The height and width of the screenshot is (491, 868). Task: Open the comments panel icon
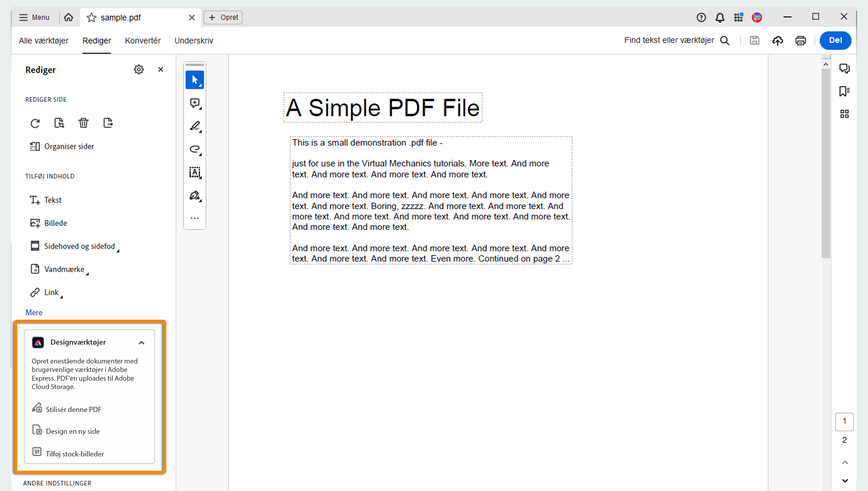[x=844, y=68]
